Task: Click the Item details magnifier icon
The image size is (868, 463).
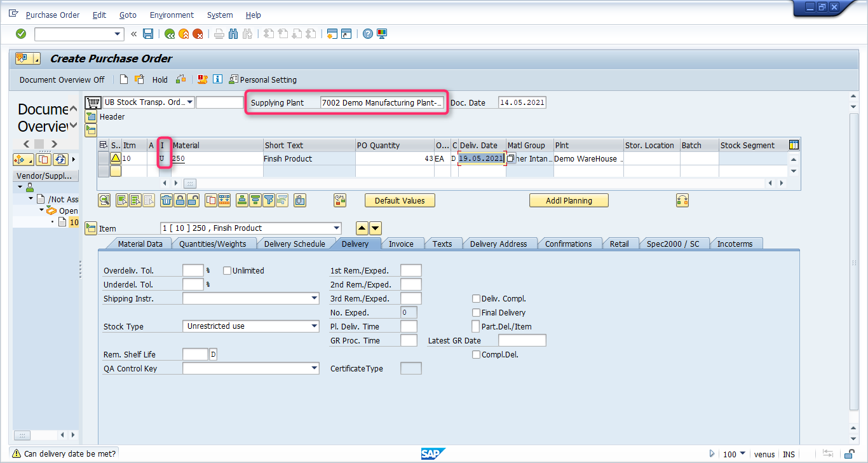Action: (x=104, y=200)
